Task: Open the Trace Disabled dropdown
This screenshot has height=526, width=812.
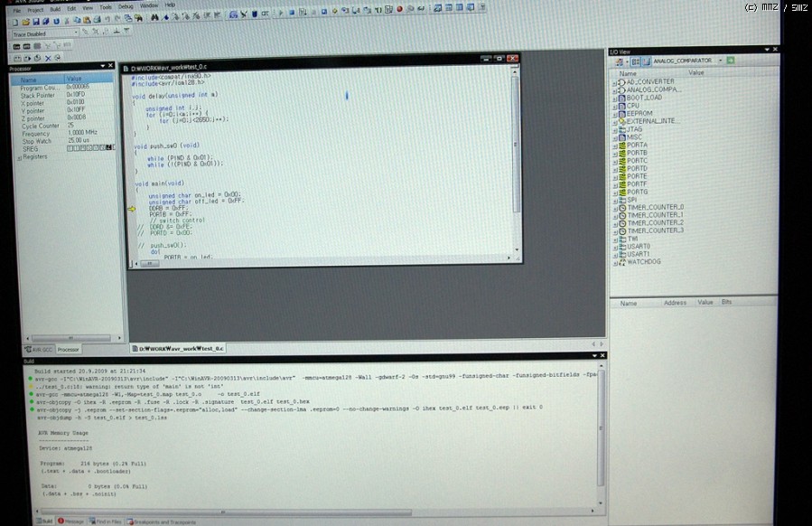Action: point(76,33)
